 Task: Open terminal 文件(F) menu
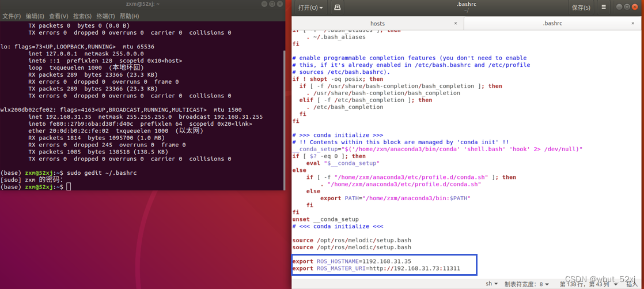point(12,16)
